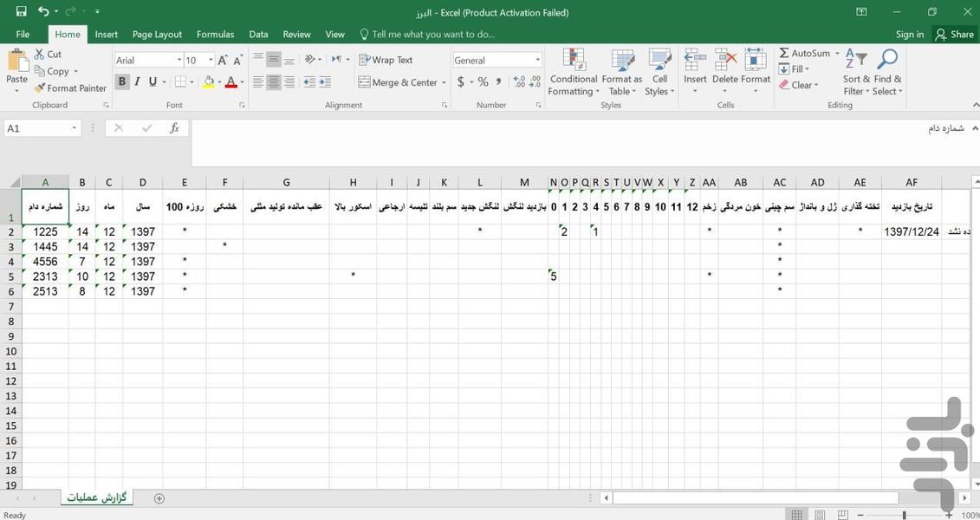Click the Share button

(954, 35)
